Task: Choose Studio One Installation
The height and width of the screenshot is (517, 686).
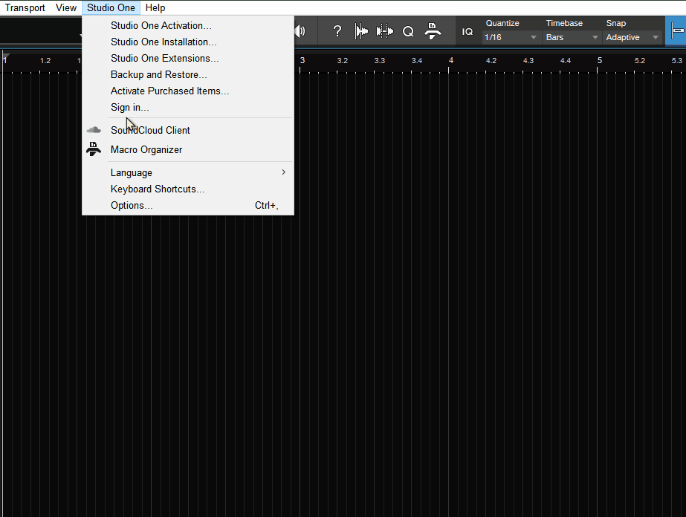Action: click(188, 42)
